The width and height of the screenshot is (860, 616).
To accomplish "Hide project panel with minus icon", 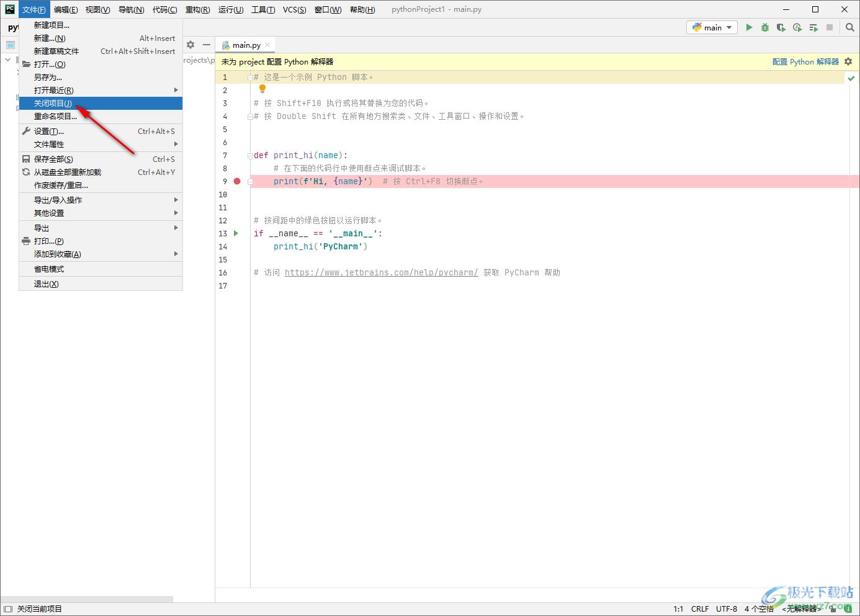I will pos(207,45).
